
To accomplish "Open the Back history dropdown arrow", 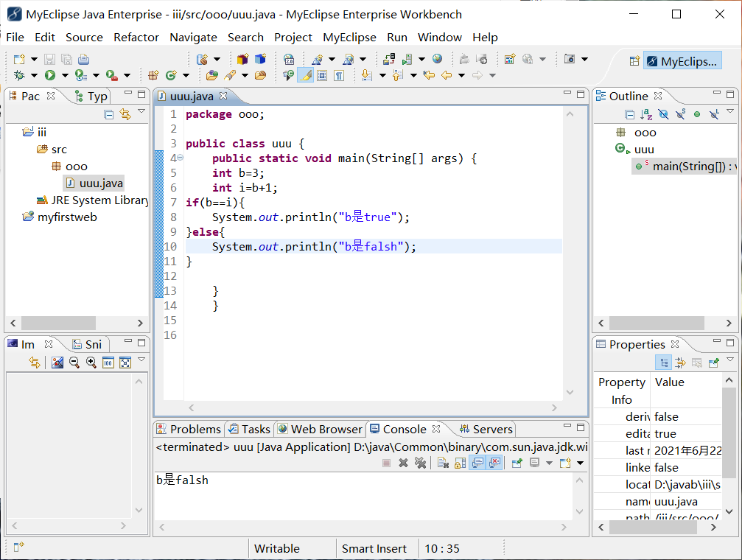I will pos(461,75).
